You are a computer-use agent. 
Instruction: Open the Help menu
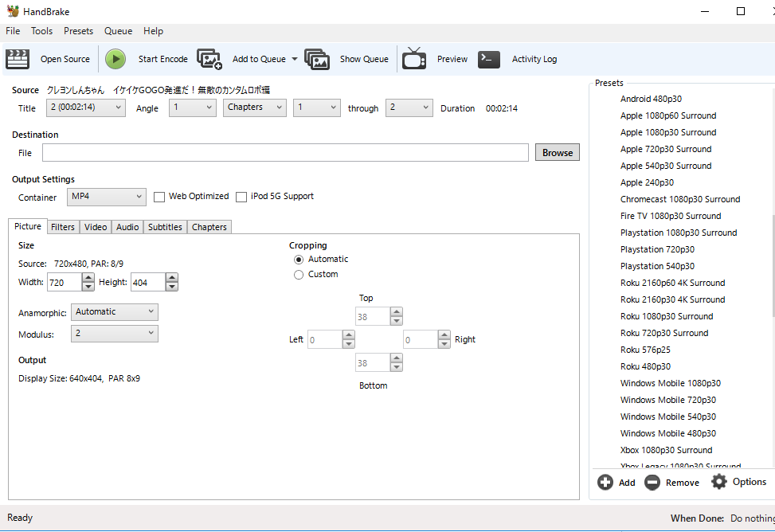pos(153,30)
